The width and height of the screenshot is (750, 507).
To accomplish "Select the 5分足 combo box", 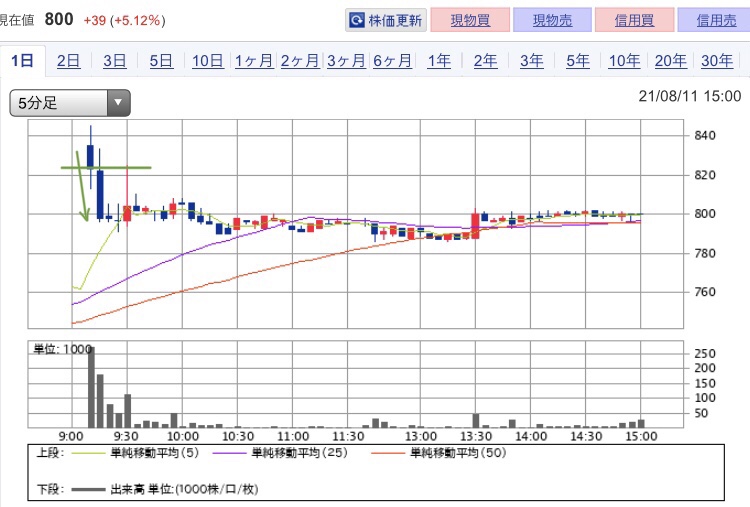I will pyautogui.click(x=70, y=102).
